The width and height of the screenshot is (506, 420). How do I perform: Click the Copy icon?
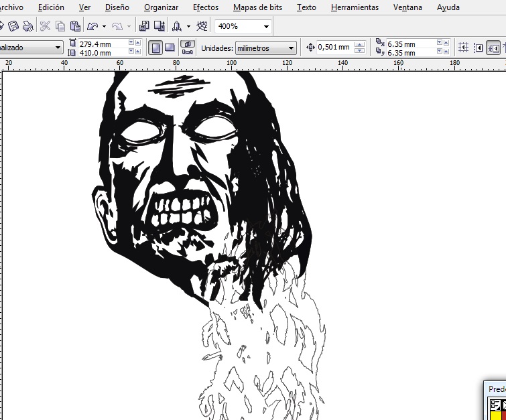tap(60, 26)
